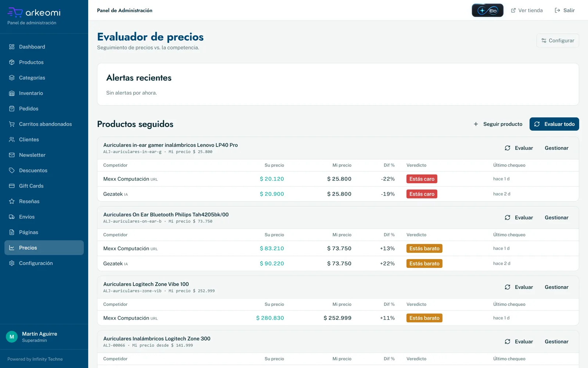
Task: Click the Páginas document icon
Action: tap(12, 232)
